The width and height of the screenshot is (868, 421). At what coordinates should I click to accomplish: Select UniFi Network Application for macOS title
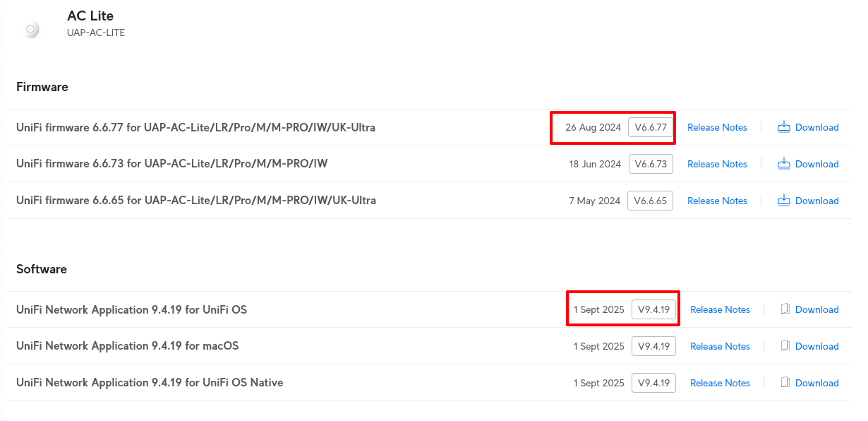(x=127, y=346)
